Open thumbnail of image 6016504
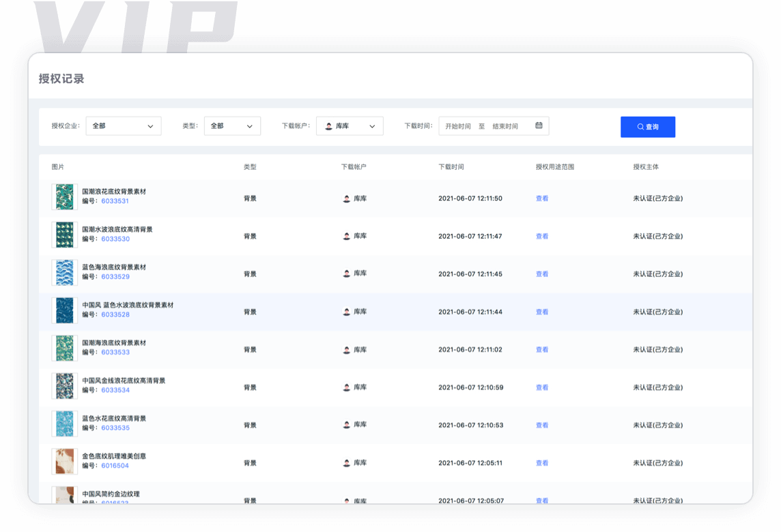 64,462
